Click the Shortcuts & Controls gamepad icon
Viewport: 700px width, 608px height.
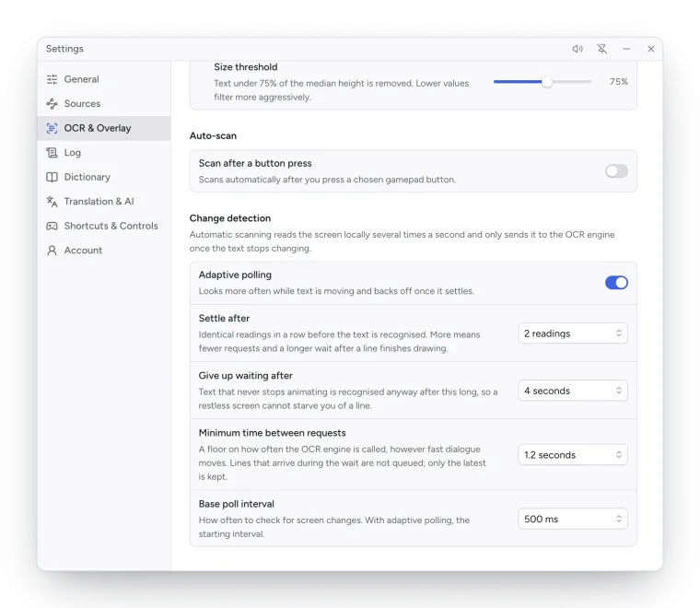52,226
